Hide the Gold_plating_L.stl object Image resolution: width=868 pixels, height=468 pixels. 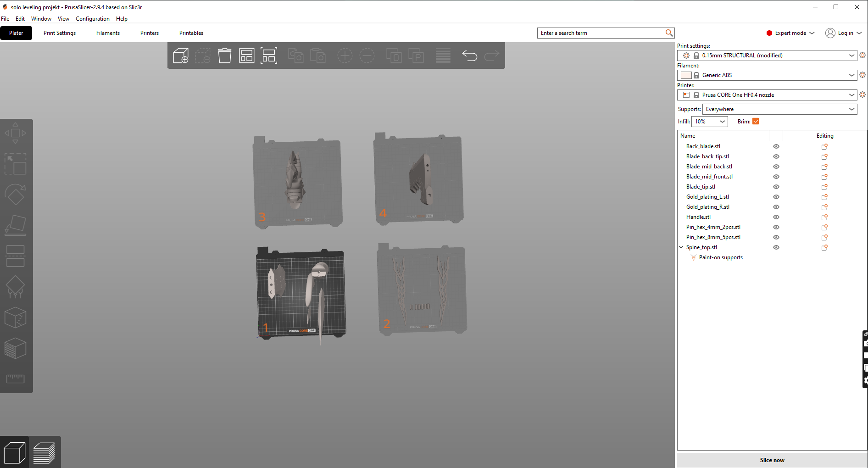pyautogui.click(x=776, y=197)
